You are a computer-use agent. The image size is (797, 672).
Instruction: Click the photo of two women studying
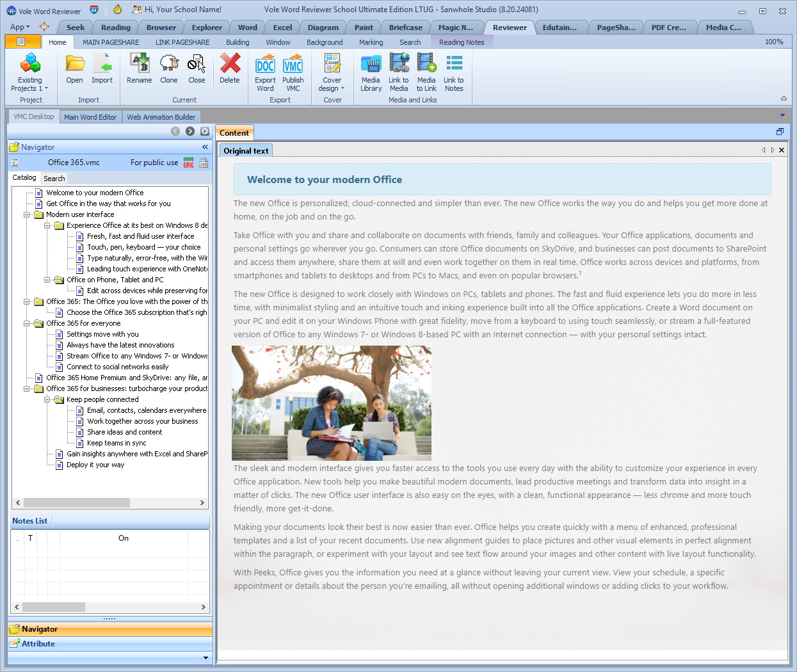[332, 403]
